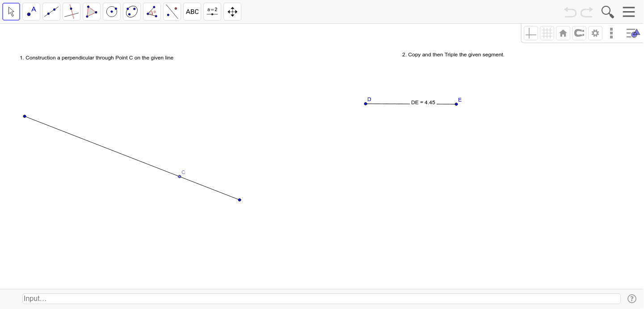Select the Move arrow tool
644x309 pixels.
11,12
